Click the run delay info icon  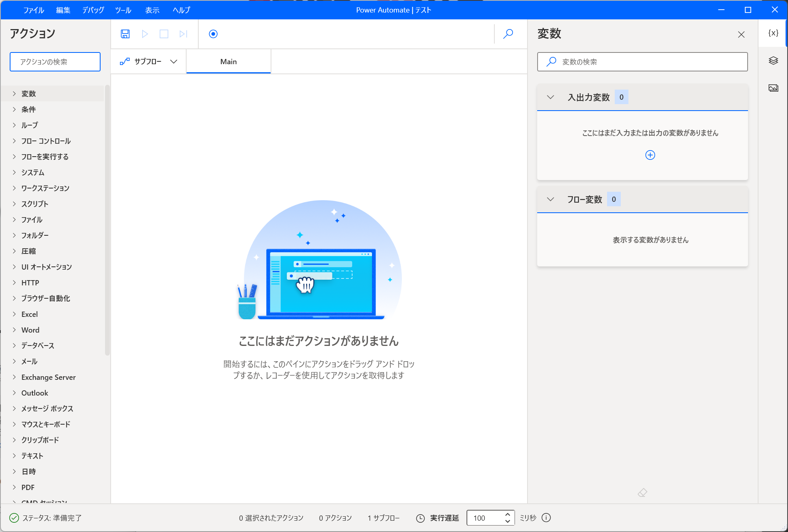coord(546,518)
